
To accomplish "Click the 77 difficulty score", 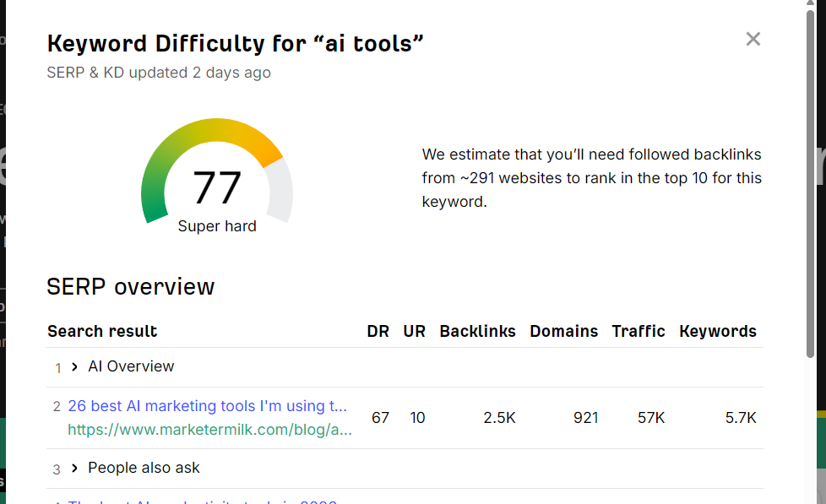I will click(217, 187).
